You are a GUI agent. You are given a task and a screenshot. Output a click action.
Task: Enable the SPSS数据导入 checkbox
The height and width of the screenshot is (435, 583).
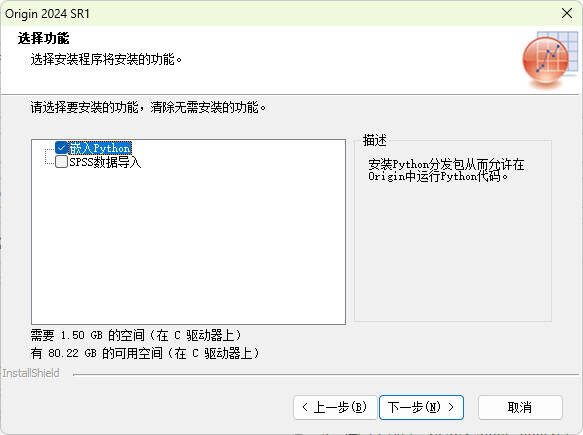pyautogui.click(x=61, y=162)
